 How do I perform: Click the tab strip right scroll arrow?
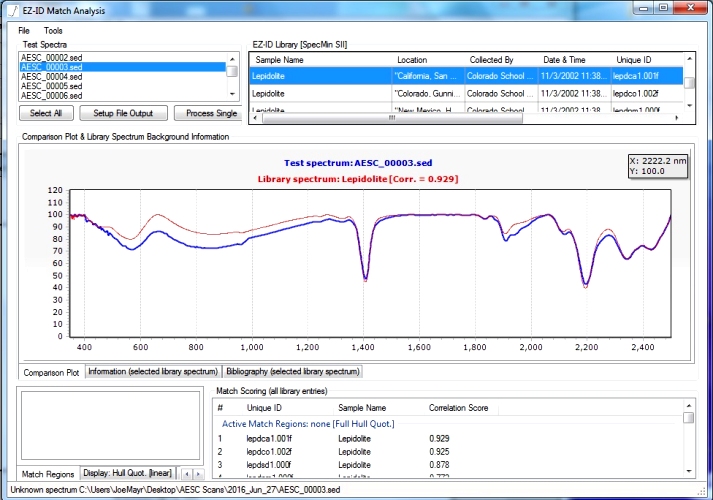(x=198, y=473)
